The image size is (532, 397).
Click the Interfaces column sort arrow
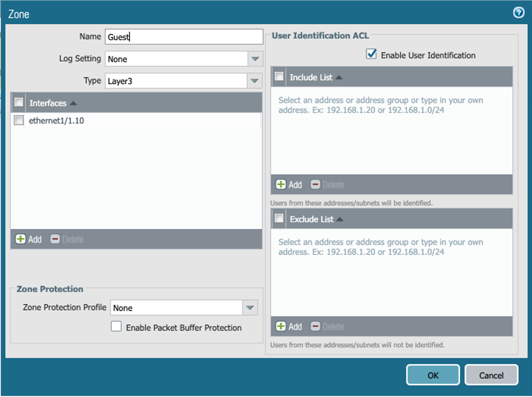click(73, 103)
